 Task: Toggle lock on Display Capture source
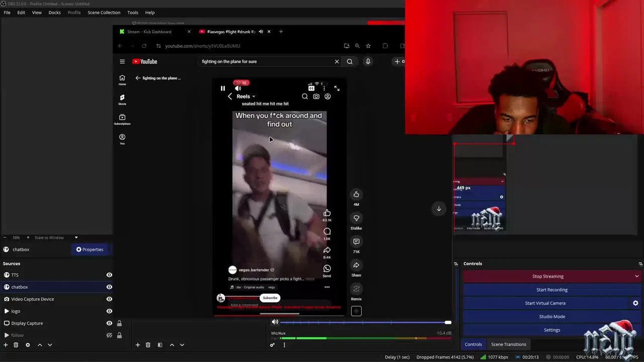point(119,323)
